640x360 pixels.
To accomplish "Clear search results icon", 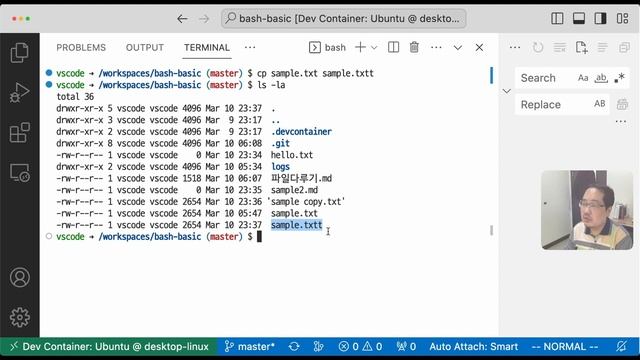I will point(560,48).
